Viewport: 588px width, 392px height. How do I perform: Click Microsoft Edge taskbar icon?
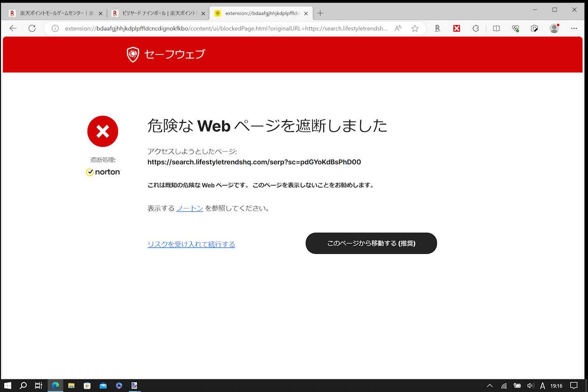tap(55, 385)
